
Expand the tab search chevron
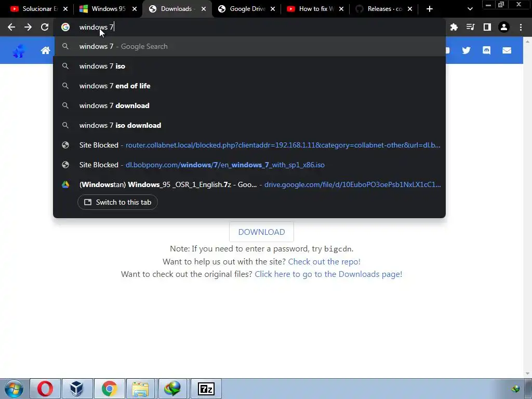pos(470,9)
